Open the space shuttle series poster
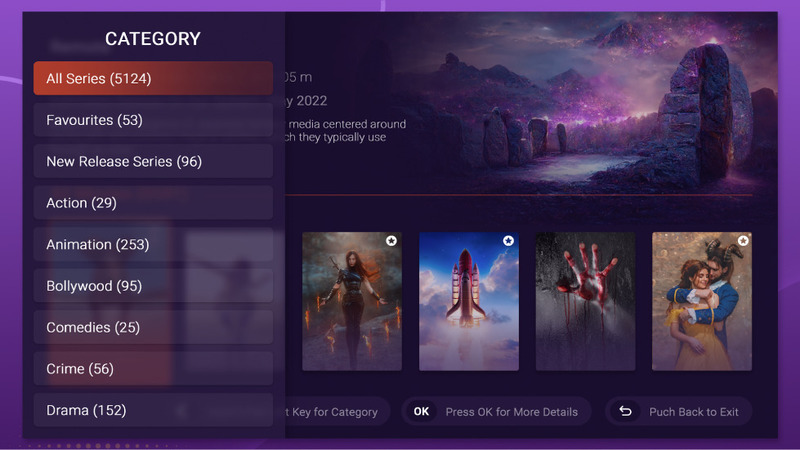Viewport: 800px width, 450px height. pyautogui.click(x=469, y=301)
